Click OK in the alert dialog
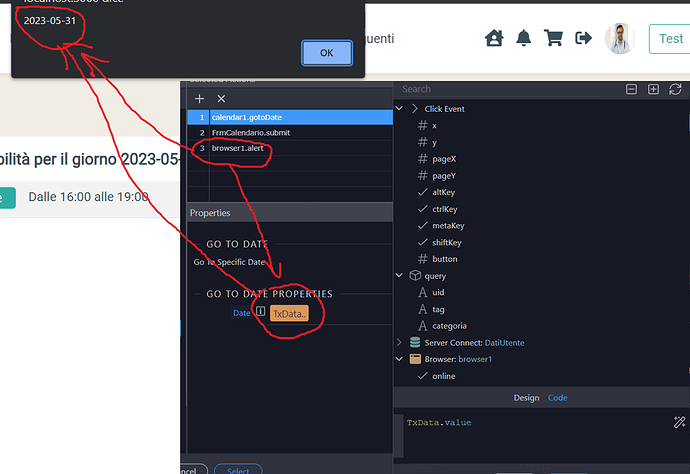Viewport: 690px width, 474px height. [x=327, y=53]
